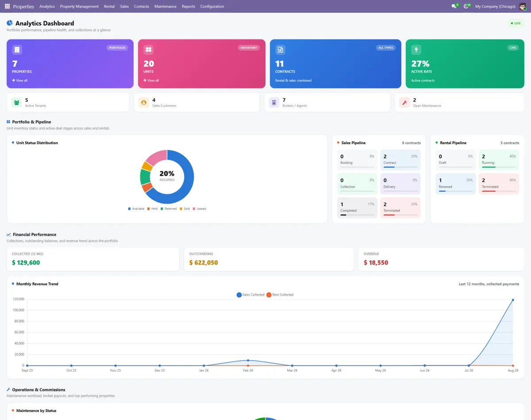Click the Sales Pipeline Terminated tile
This screenshot has height=420, width=531.
(x=400, y=208)
